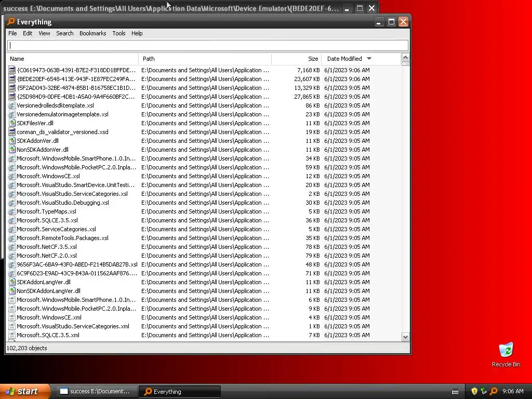Select Microsoft.ServiceCategories.xsl file icon
Viewport: 532px width, 399px height.
tap(12, 229)
